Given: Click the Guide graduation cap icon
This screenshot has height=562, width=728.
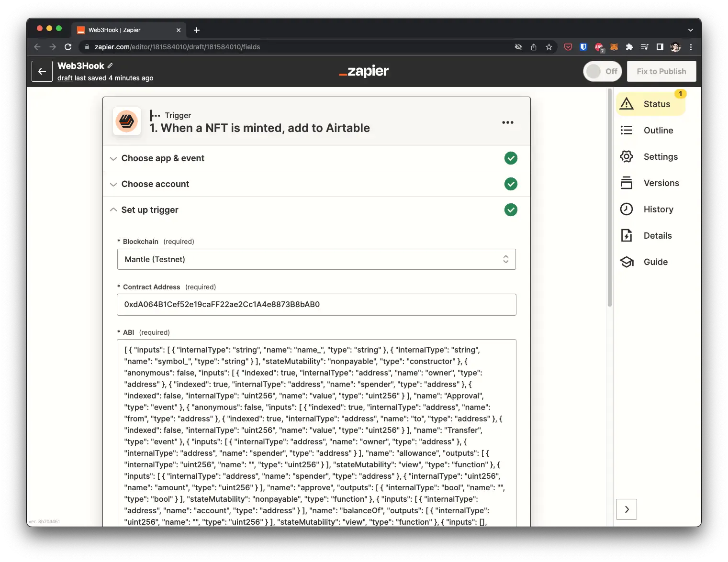Looking at the screenshot, I should click(x=627, y=262).
